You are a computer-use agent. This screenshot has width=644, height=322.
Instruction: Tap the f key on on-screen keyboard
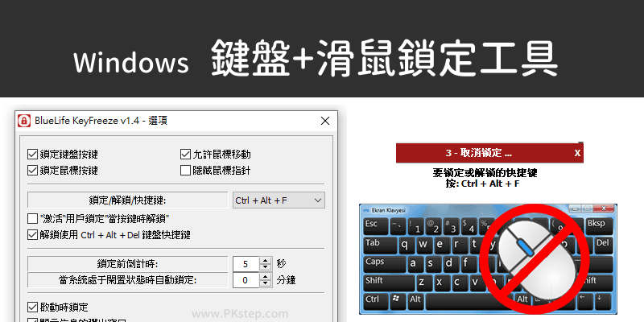pyautogui.click(x=469, y=265)
